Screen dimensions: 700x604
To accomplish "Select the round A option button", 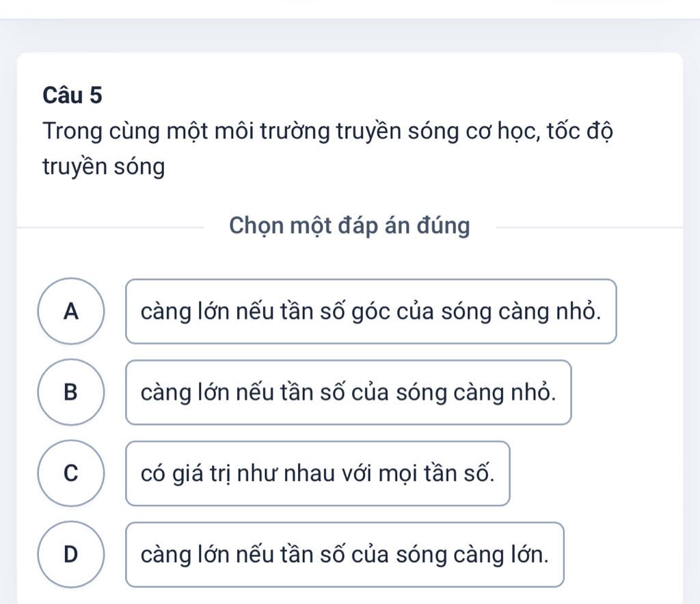I will click(x=71, y=312).
